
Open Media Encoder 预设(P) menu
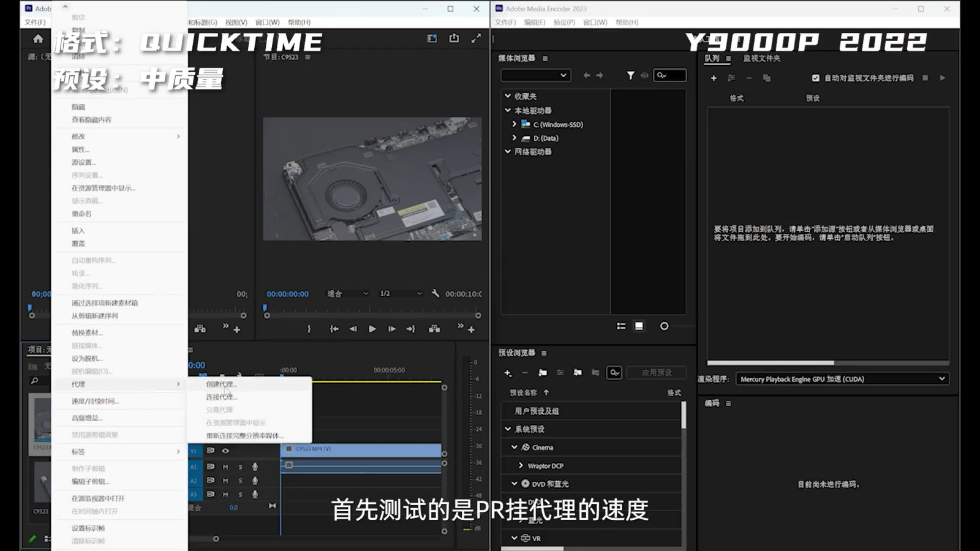(x=564, y=22)
